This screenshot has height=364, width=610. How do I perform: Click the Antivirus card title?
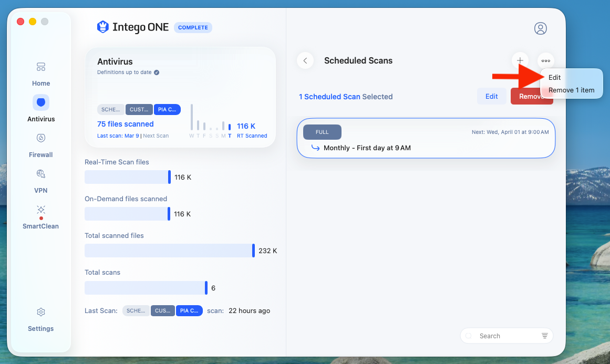coord(115,61)
